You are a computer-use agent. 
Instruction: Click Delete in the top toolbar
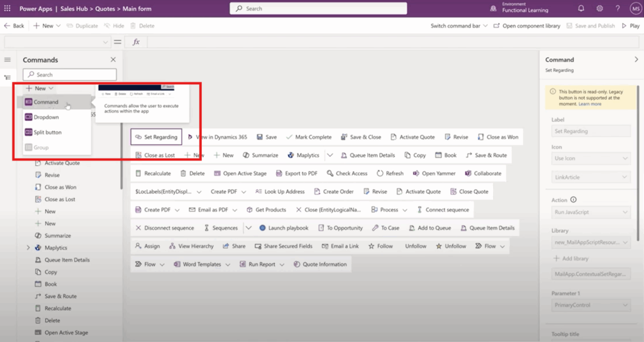click(142, 25)
